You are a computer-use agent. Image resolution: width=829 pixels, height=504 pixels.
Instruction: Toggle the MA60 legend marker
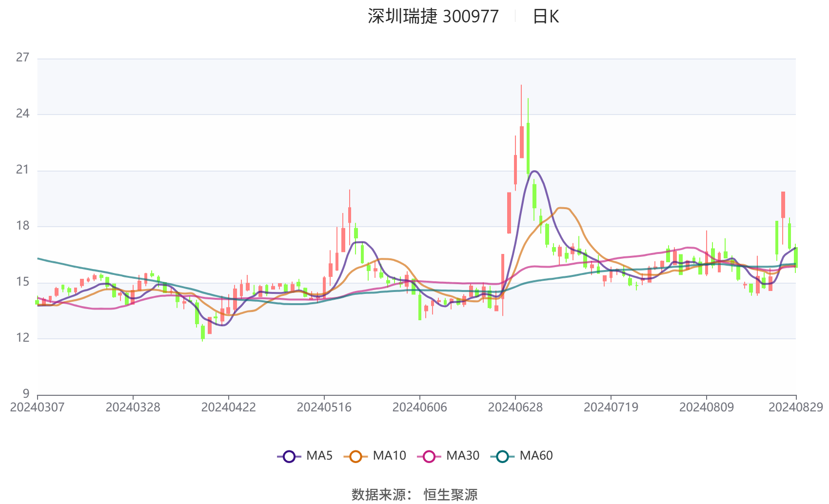[x=502, y=456]
